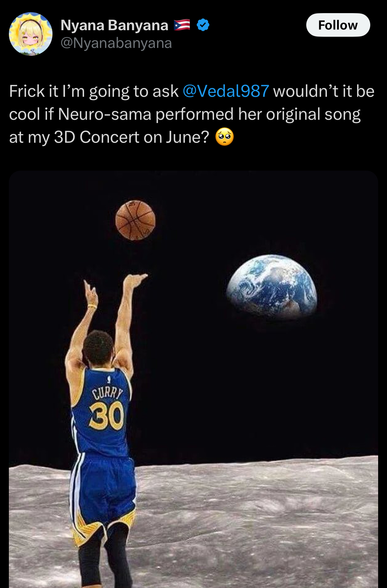Open the attached Curry moon image

(x=193, y=379)
